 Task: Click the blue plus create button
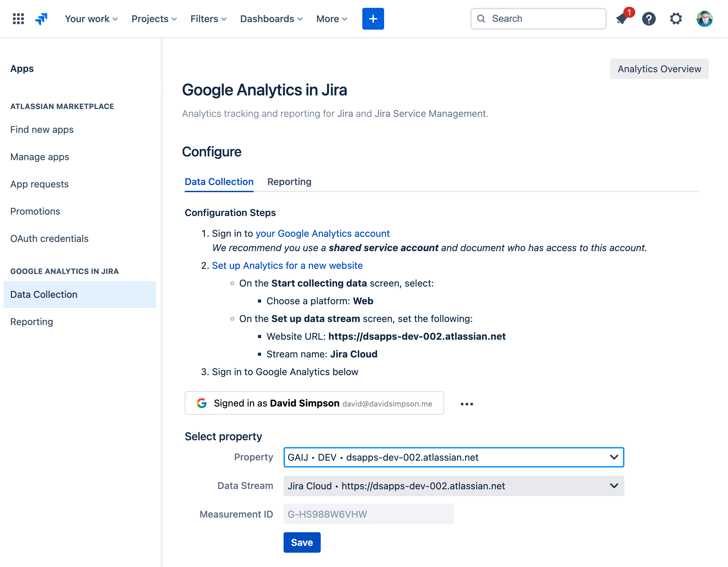click(x=373, y=19)
